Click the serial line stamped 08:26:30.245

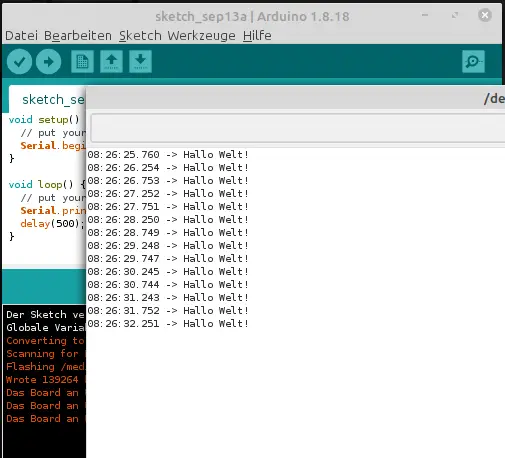coord(168,272)
